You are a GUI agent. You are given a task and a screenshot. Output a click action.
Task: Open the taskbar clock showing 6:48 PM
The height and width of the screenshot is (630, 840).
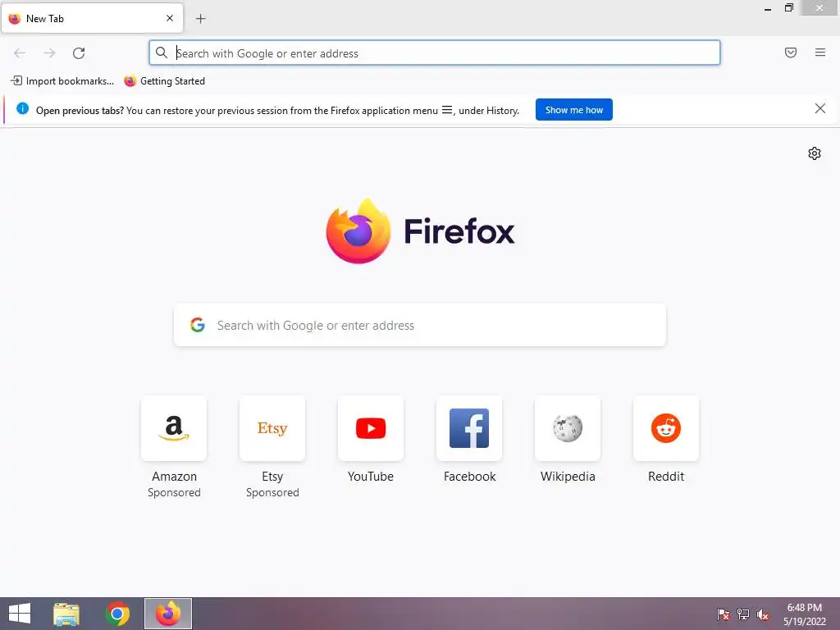(x=804, y=614)
